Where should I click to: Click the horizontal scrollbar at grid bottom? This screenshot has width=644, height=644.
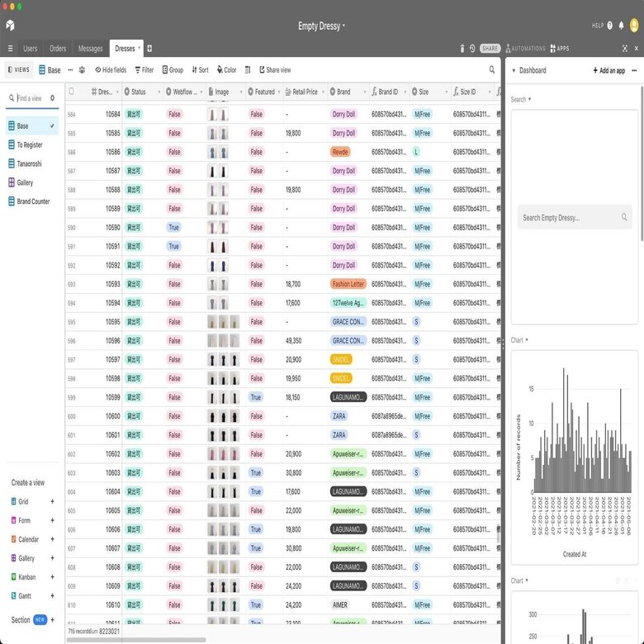(137, 640)
